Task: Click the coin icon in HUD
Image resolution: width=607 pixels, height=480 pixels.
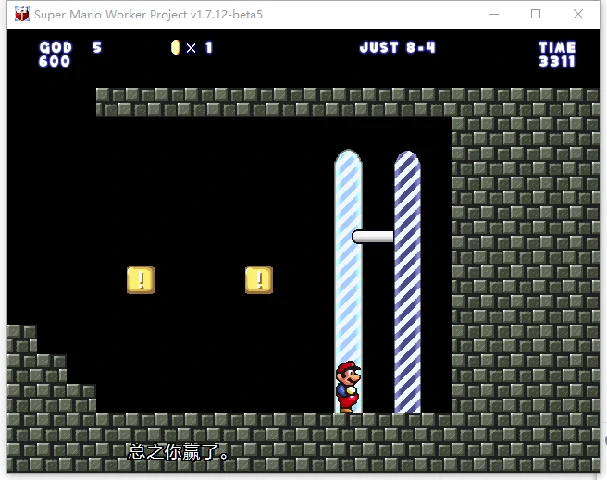Action: tap(175, 48)
